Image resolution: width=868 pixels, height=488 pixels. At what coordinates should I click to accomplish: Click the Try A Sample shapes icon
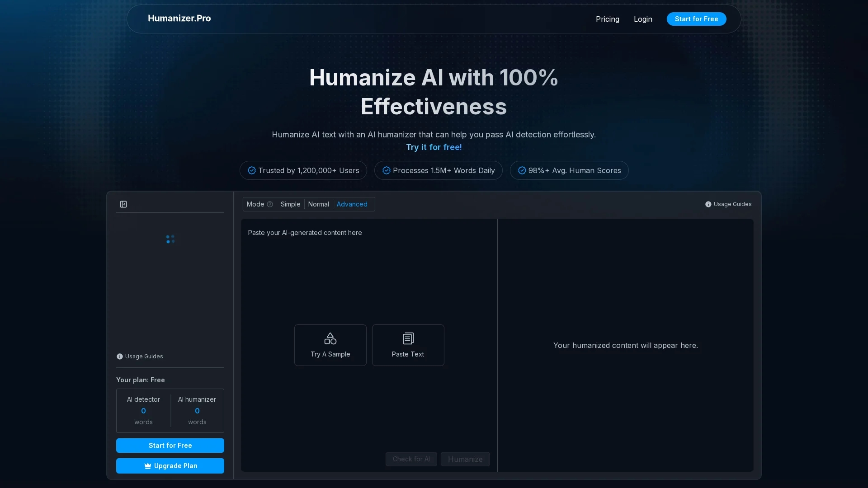[x=330, y=338]
